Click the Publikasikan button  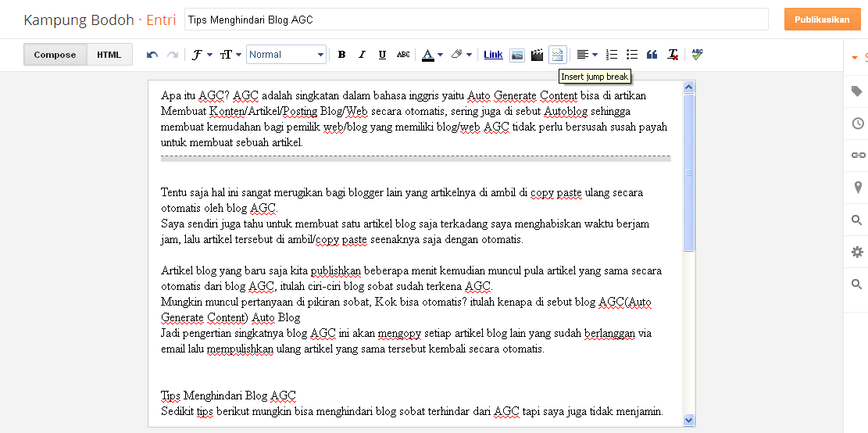coord(822,20)
